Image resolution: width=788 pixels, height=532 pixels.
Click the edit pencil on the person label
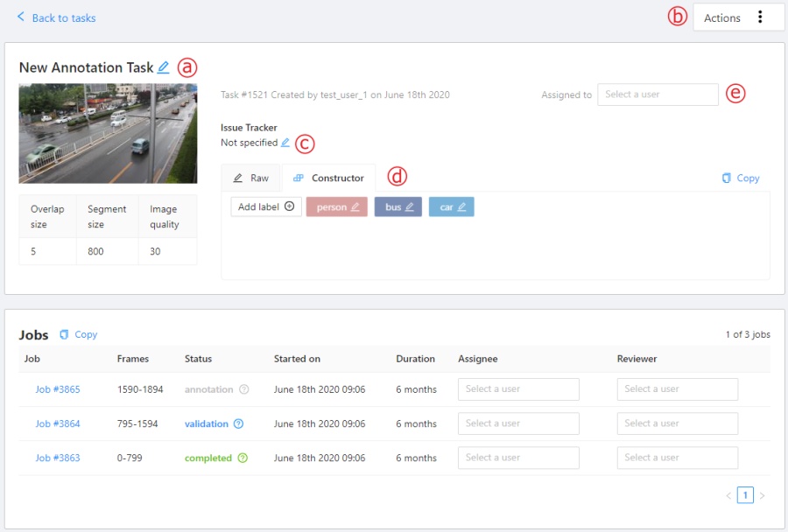pyautogui.click(x=355, y=207)
